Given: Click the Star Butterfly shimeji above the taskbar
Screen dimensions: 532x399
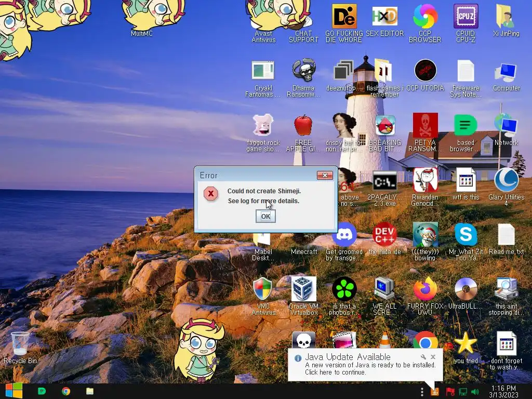Looking at the screenshot, I should click(x=199, y=351).
